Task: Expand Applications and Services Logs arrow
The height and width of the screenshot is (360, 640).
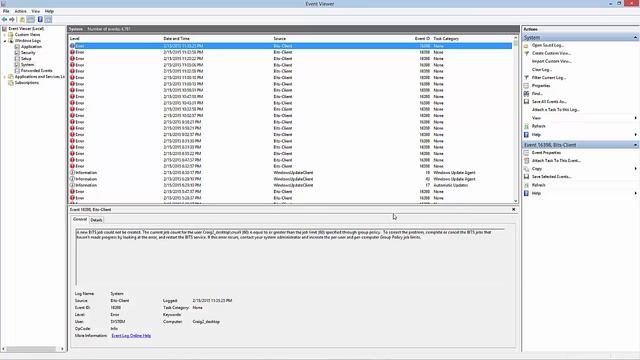Action: [5, 77]
